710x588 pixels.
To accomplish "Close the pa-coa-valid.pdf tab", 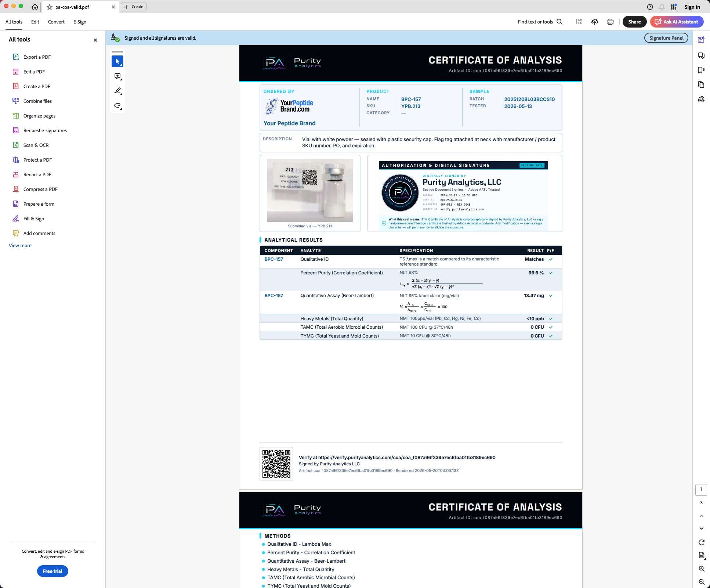I will (113, 7).
